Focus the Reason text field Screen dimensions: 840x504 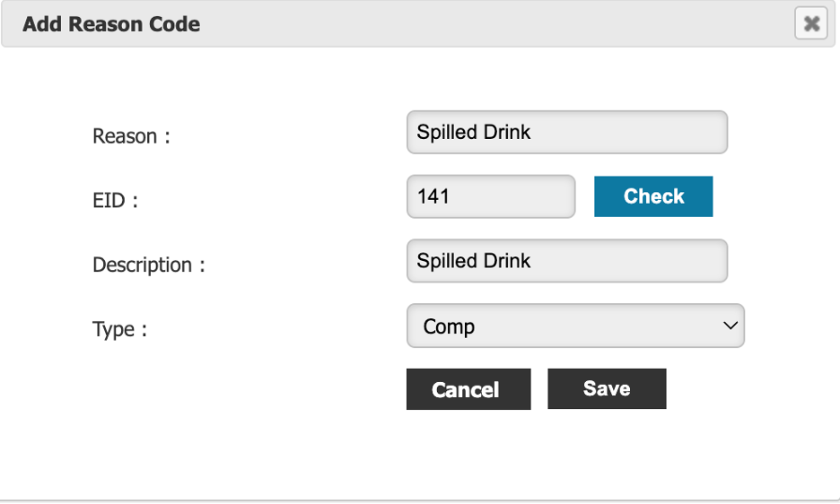[x=567, y=133]
